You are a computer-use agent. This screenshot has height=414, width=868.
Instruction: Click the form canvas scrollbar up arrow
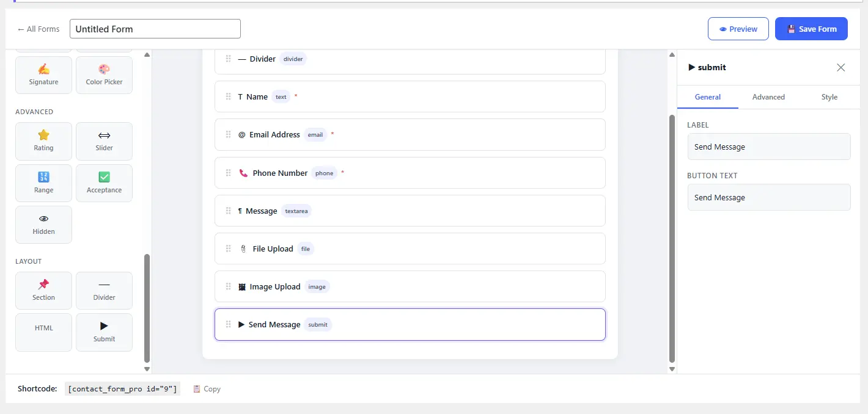(672, 54)
